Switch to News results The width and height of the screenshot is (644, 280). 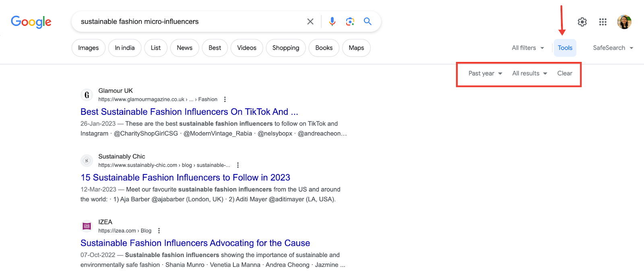click(185, 48)
